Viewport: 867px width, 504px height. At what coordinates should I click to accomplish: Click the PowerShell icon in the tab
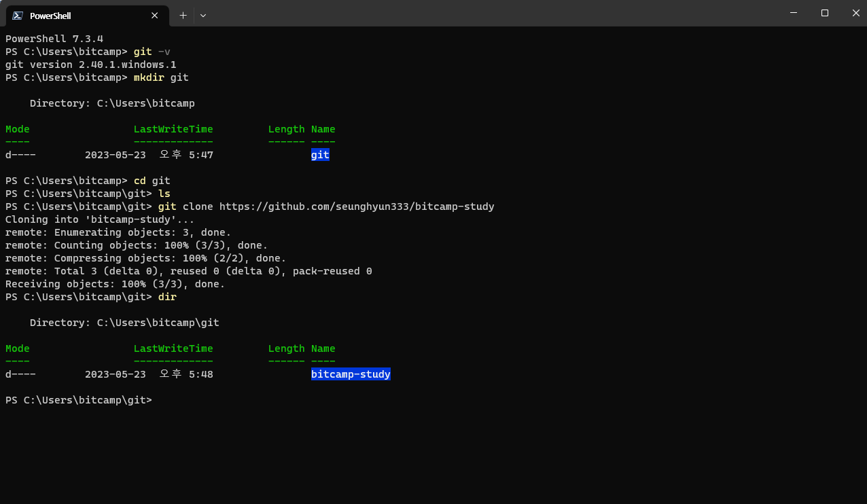click(x=18, y=16)
